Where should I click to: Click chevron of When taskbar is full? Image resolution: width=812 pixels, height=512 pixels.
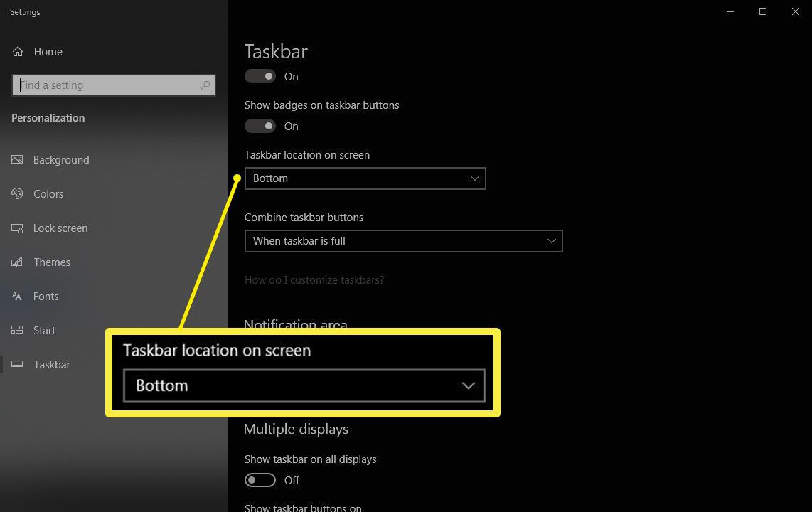pos(552,241)
